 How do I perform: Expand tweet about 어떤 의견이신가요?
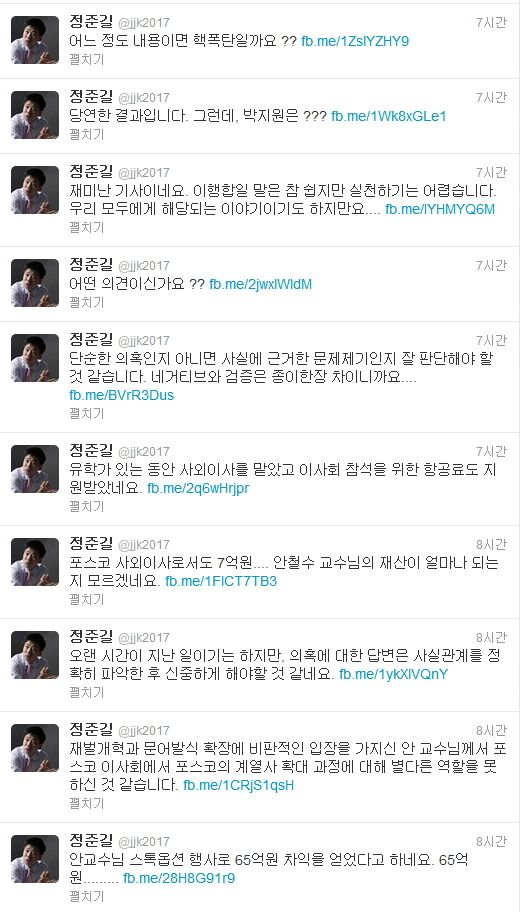coord(87,302)
